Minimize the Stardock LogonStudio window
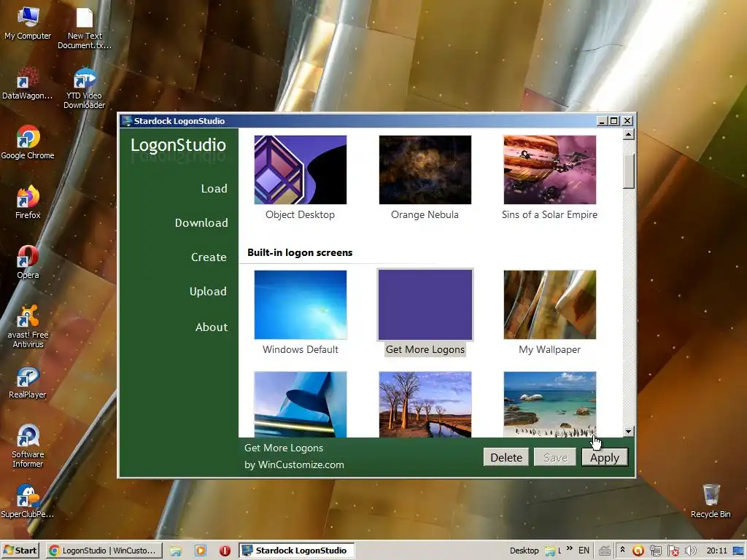 pyautogui.click(x=602, y=121)
